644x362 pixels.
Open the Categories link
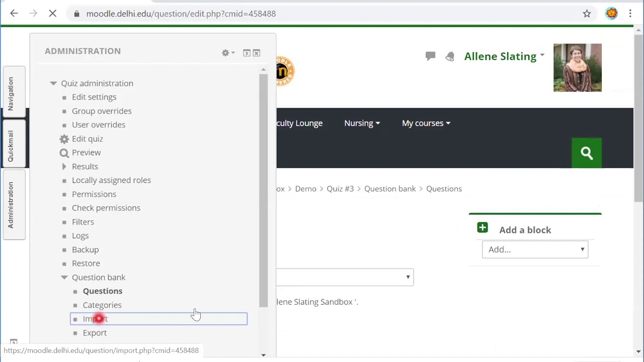pyautogui.click(x=102, y=305)
